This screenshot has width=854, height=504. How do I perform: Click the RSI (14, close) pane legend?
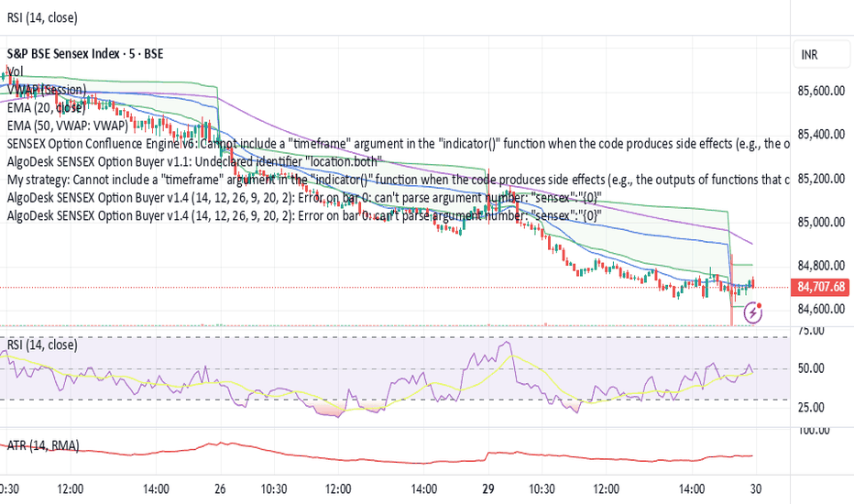[42, 345]
